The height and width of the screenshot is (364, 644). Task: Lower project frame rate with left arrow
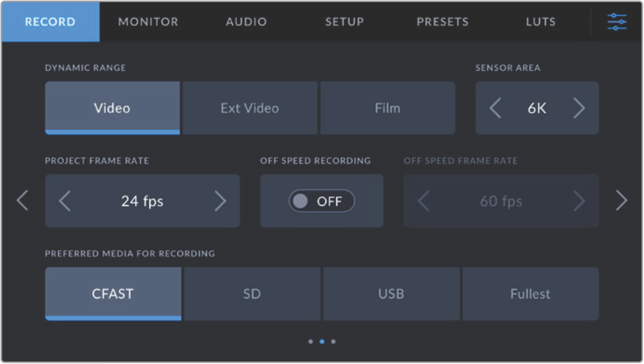click(65, 201)
